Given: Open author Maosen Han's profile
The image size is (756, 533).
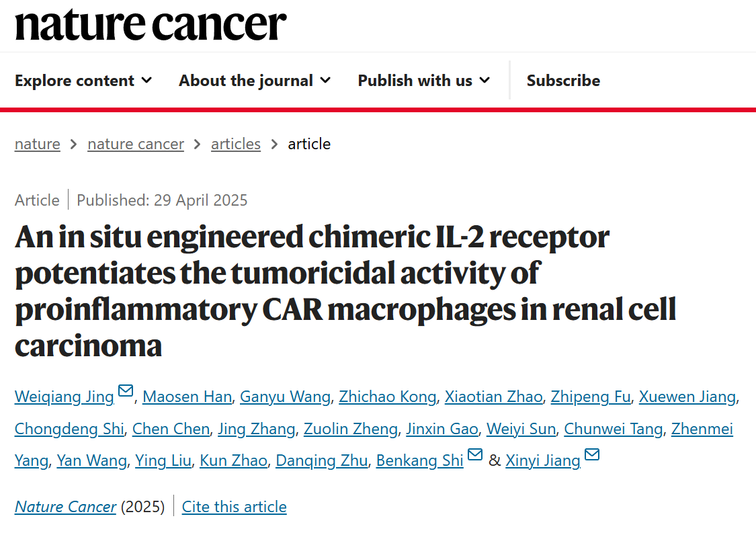Looking at the screenshot, I should point(187,397).
